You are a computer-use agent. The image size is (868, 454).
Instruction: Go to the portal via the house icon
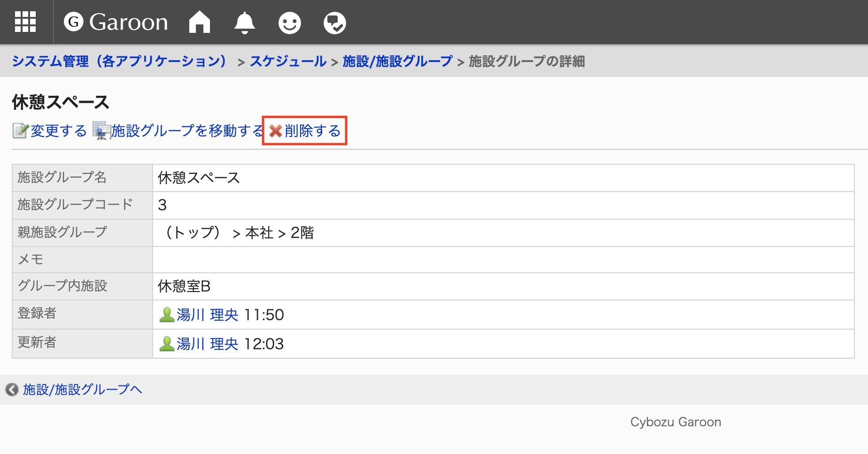pyautogui.click(x=199, y=22)
